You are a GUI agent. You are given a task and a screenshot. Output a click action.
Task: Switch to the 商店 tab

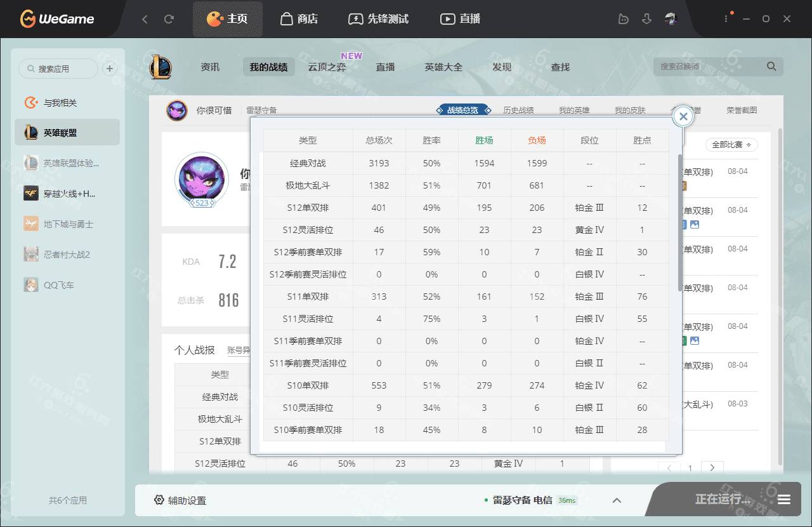pos(299,19)
